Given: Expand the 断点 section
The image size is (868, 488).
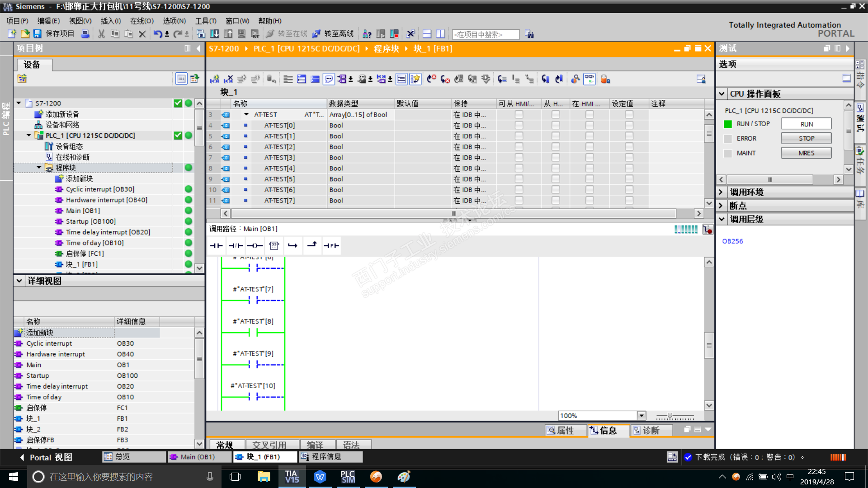Looking at the screenshot, I should point(722,206).
